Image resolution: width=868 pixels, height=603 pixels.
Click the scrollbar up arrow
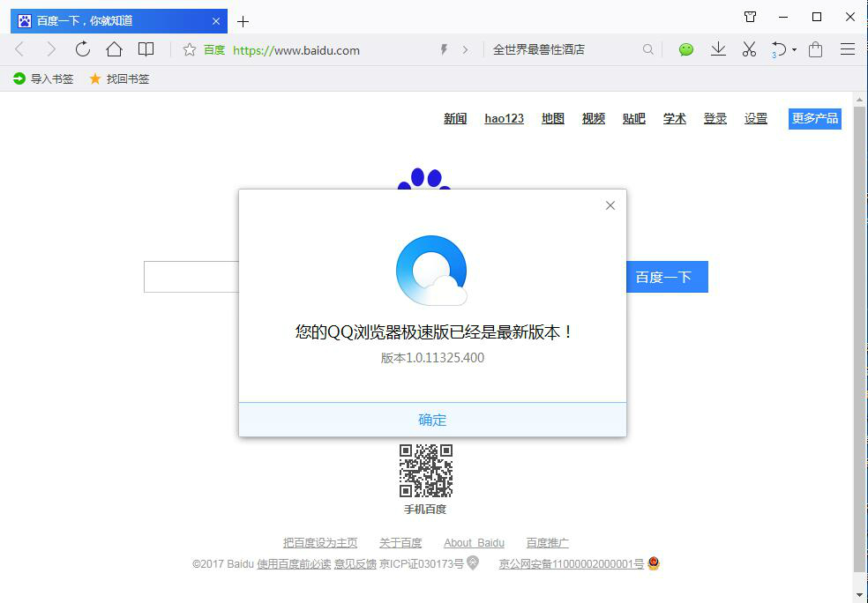pyautogui.click(x=859, y=100)
